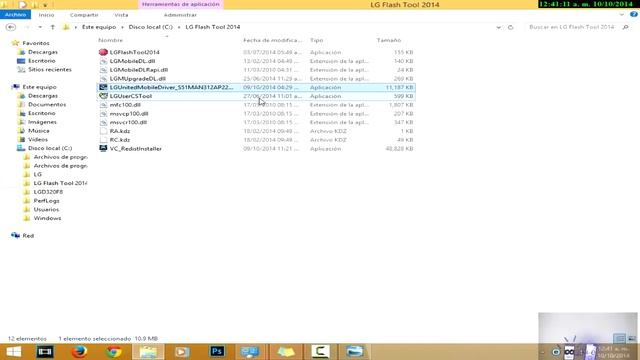Click the Windows Start button
Image resolution: width=640 pixels, height=360 pixels.
tap(13, 351)
